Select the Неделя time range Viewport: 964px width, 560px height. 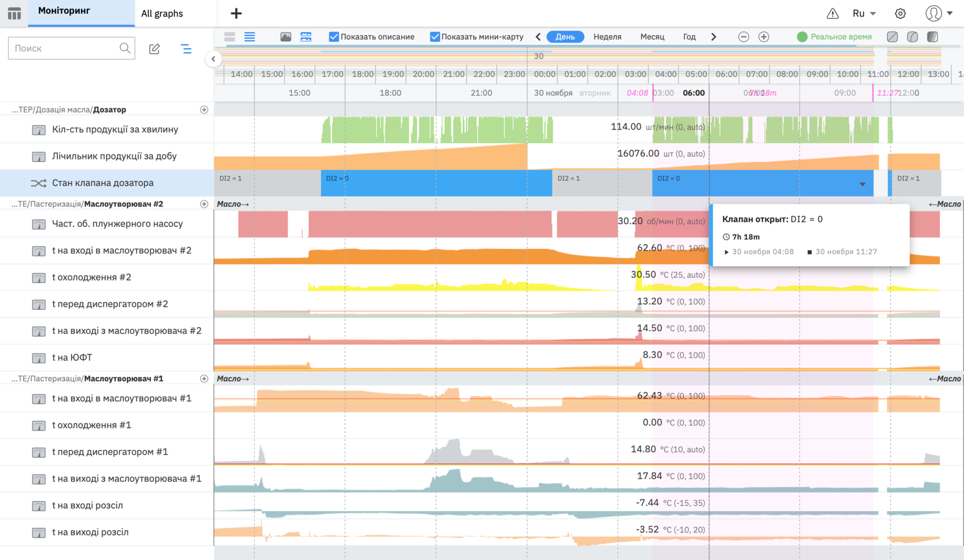click(607, 37)
